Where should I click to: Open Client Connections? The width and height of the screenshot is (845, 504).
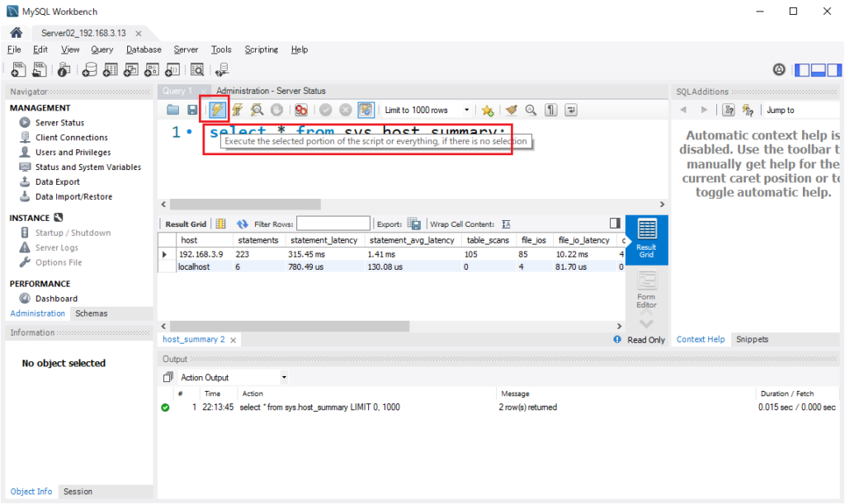[72, 137]
